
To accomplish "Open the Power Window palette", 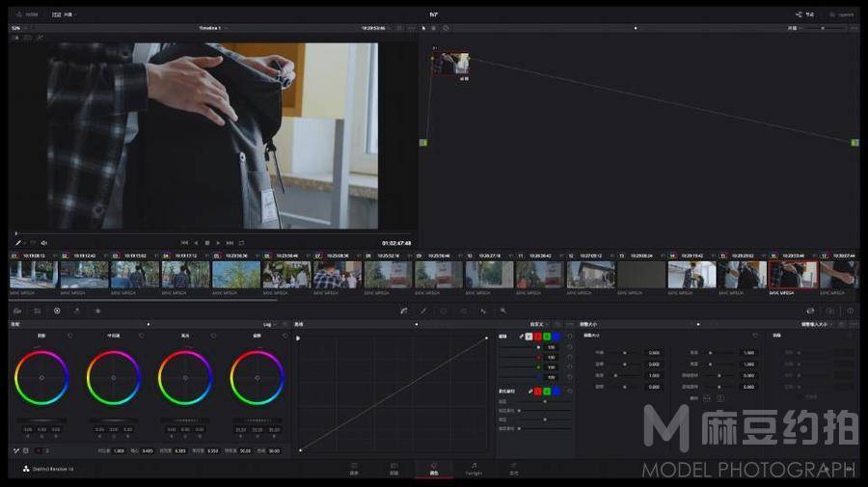I will [444, 311].
